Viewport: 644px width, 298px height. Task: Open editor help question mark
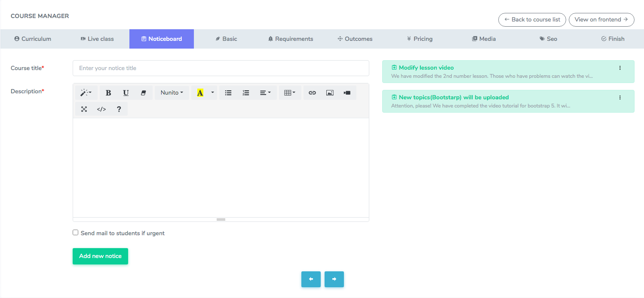119,109
